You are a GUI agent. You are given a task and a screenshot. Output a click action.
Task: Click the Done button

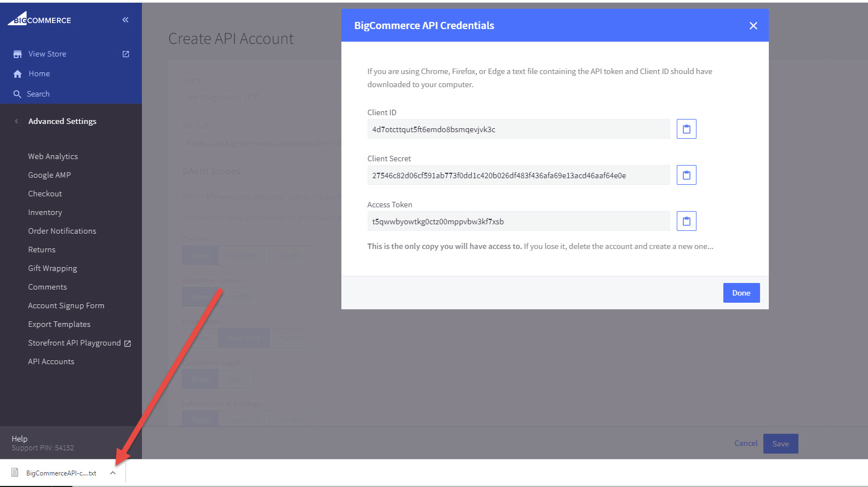[741, 293]
